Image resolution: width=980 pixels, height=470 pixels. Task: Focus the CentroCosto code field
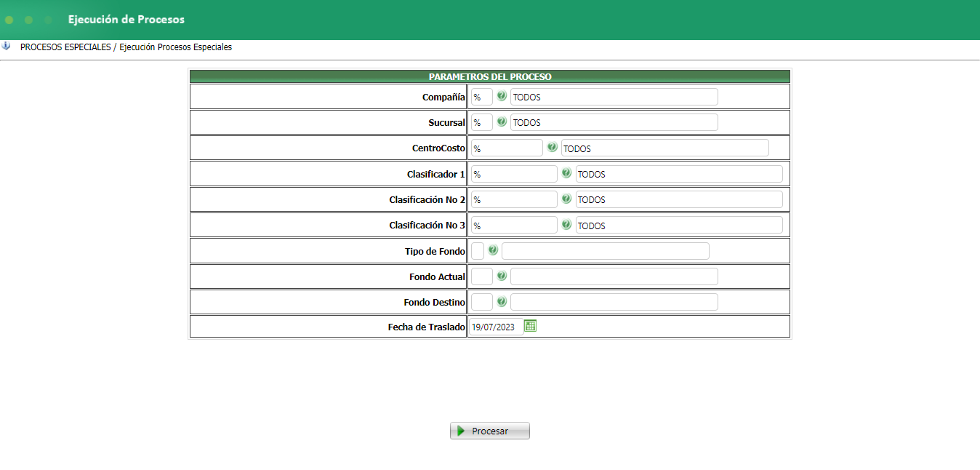click(x=506, y=148)
